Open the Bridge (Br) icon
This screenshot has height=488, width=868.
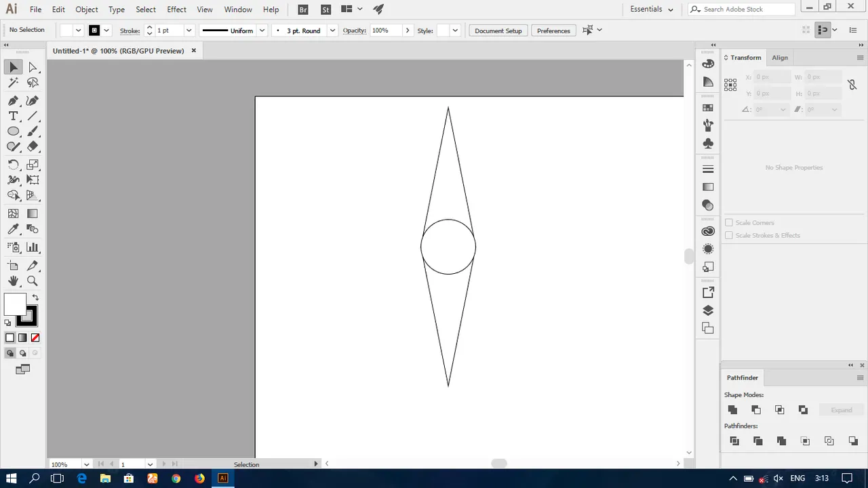pos(303,9)
